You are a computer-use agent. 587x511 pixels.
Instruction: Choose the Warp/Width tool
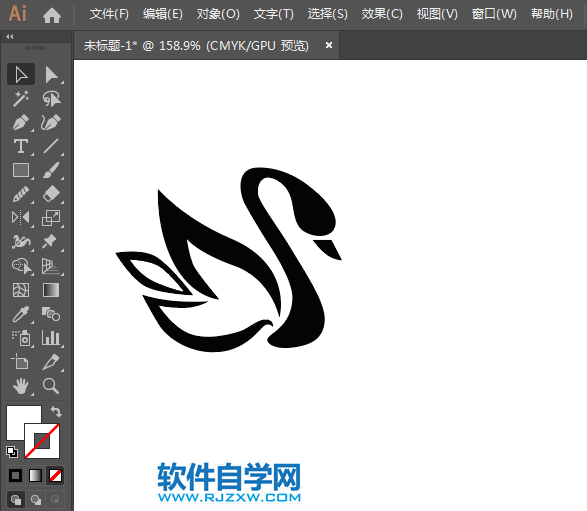point(21,242)
